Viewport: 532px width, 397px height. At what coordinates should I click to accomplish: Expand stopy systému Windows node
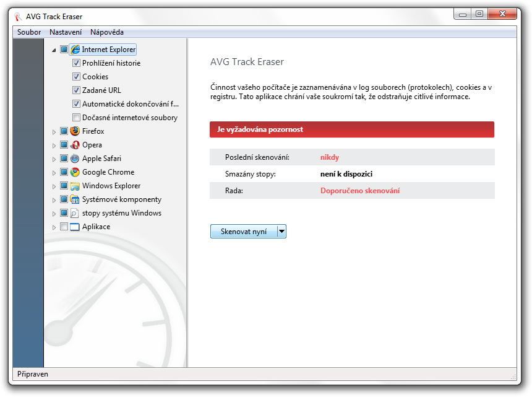coord(54,214)
